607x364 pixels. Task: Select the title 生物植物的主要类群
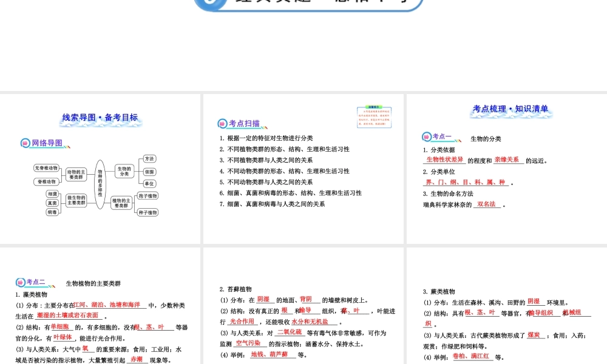pos(93,283)
